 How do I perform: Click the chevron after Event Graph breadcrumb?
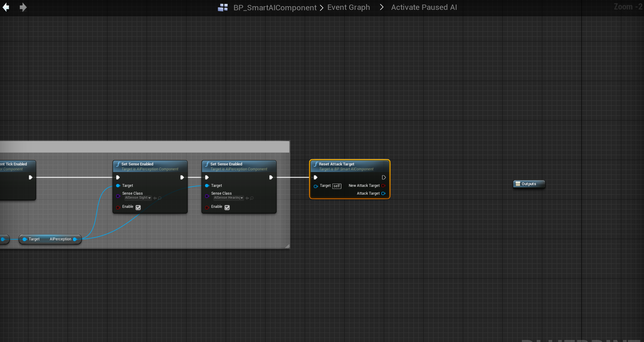click(382, 7)
